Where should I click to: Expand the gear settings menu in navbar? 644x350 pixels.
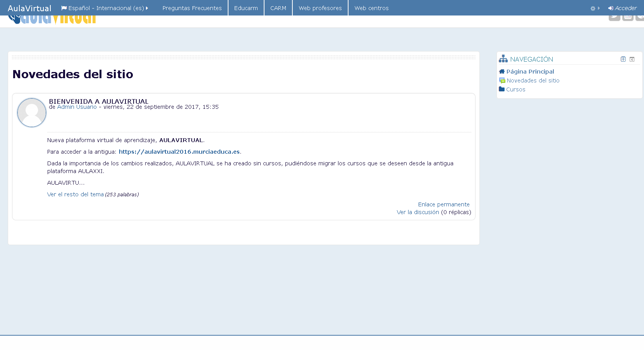(595, 8)
